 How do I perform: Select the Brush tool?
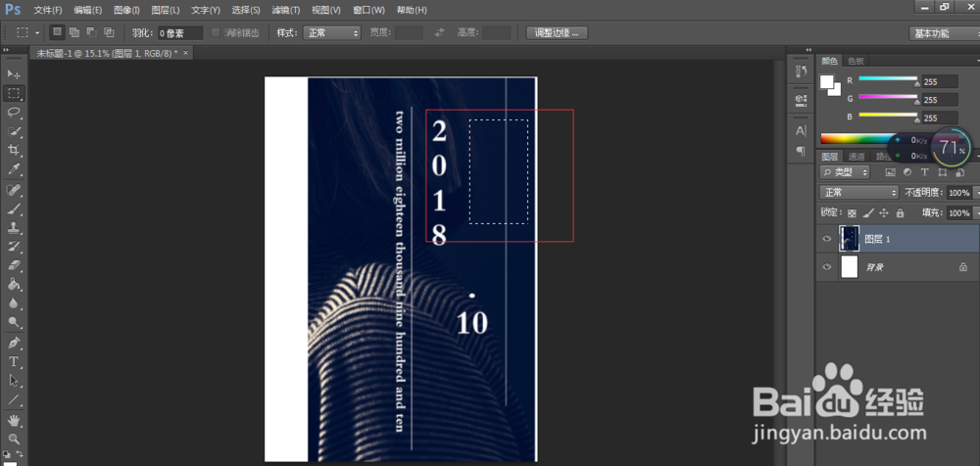(14, 208)
